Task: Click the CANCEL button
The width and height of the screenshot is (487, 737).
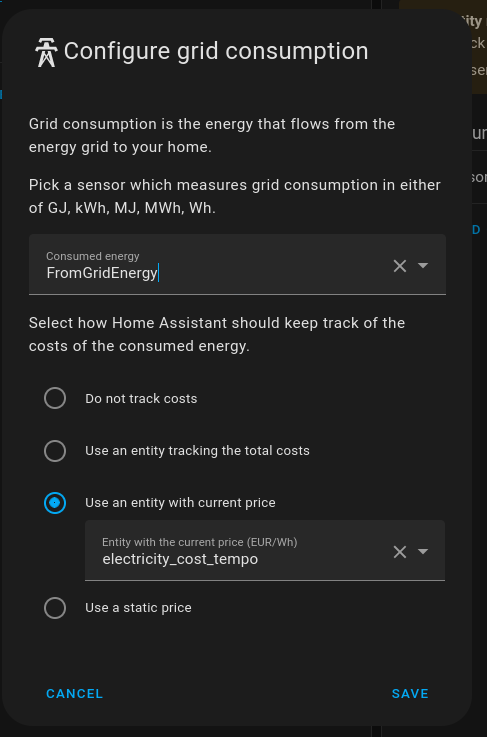Action: 74,694
